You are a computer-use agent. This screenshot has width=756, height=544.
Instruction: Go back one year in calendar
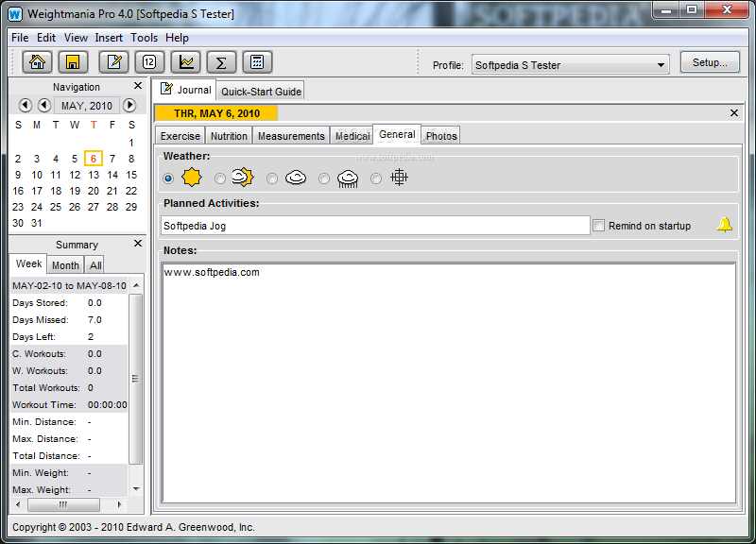pos(26,105)
